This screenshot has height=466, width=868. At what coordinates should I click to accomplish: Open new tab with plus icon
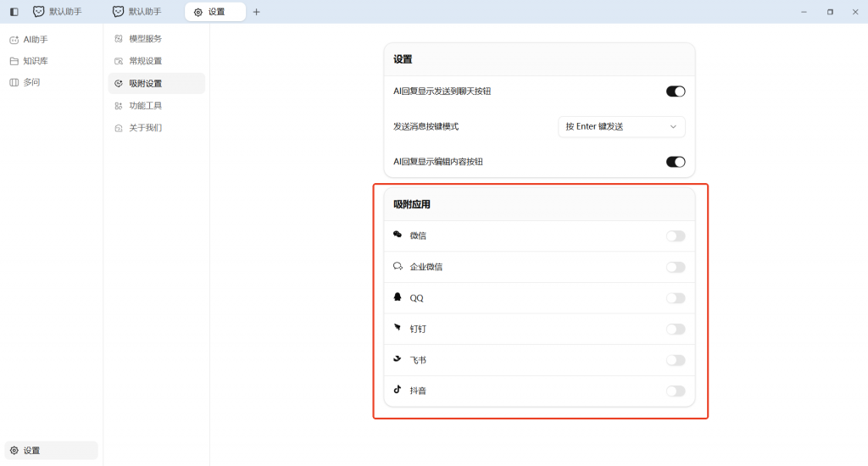pyautogui.click(x=257, y=12)
